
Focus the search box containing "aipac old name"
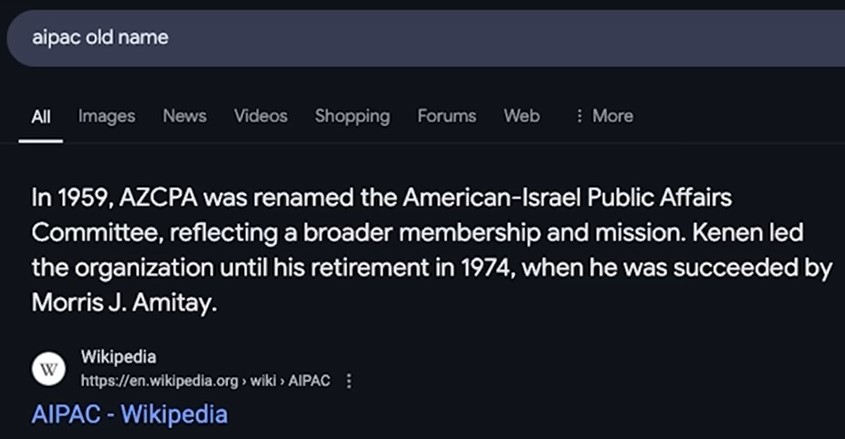click(x=400, y=38)
